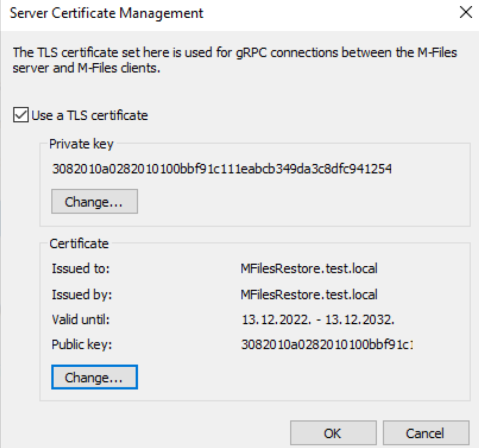Dismiss the dialog with Cancel
This screenshot has height=448, width=479.
[x=426, y=433]
